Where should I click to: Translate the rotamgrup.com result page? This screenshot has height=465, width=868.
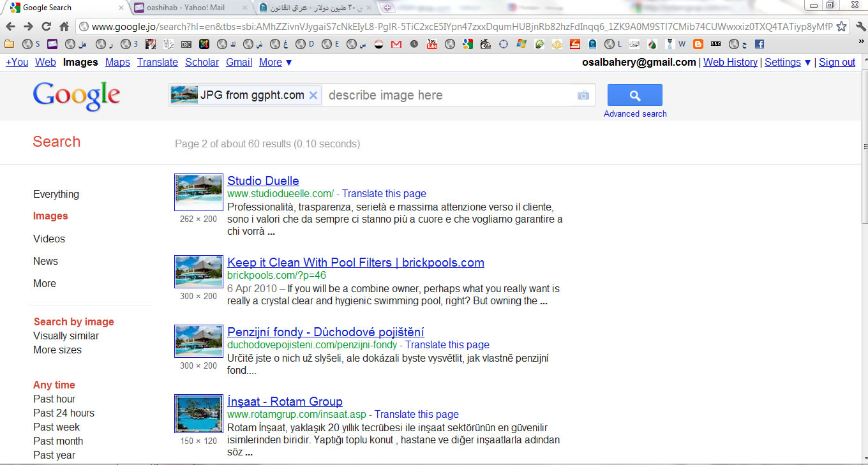417,414
